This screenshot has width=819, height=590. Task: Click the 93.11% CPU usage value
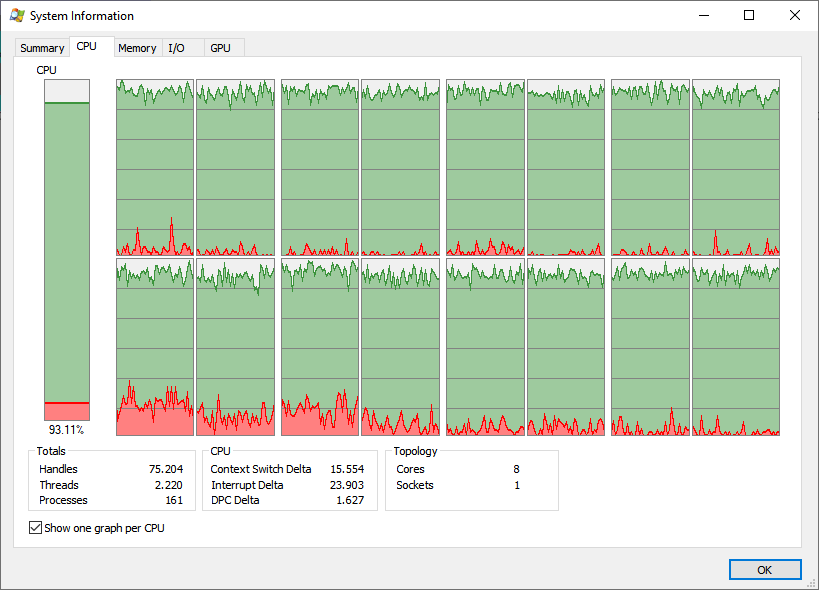(66, 430)
